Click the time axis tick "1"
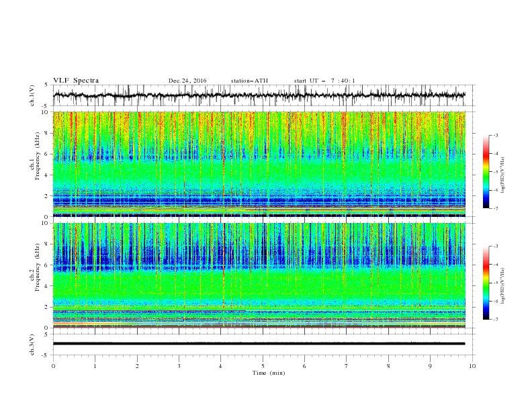This screenshot has width=532, height=411. point(95,366)
